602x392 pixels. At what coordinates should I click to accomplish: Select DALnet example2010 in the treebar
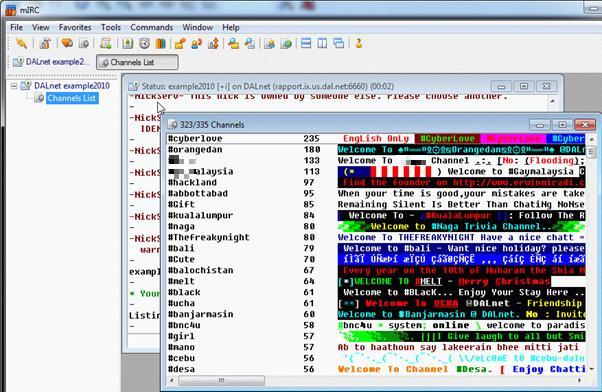pos(72,86)
